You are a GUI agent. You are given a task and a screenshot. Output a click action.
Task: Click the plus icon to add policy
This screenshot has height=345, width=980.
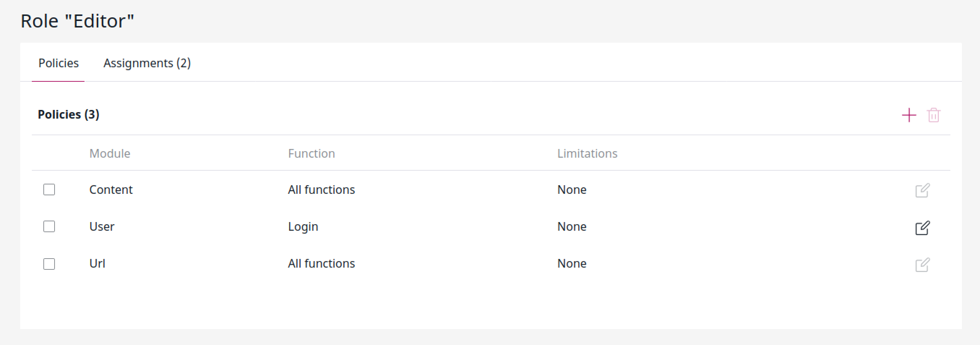909,115
